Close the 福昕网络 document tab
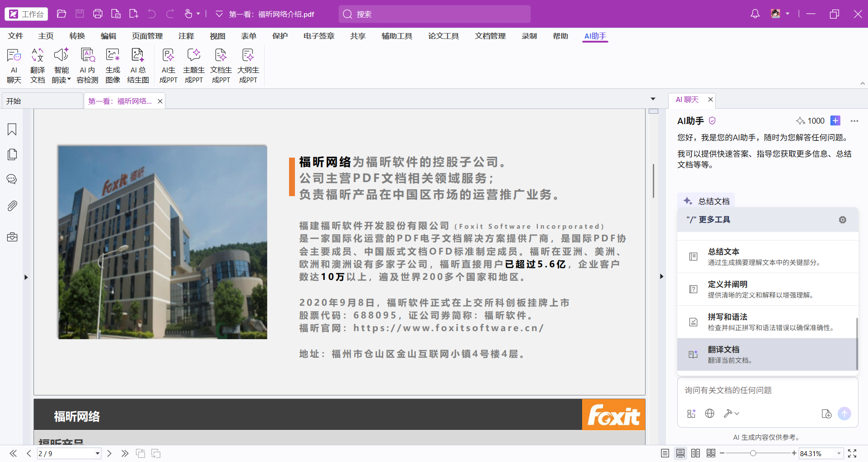This screenshot has width=868, height=462. pyautogui.click(x=160, y=101)
